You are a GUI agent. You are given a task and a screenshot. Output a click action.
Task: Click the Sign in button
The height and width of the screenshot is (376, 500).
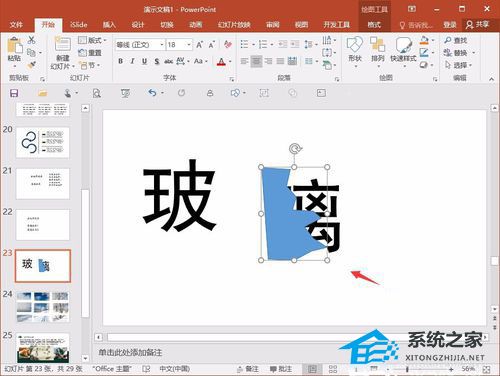coord(450,24)
